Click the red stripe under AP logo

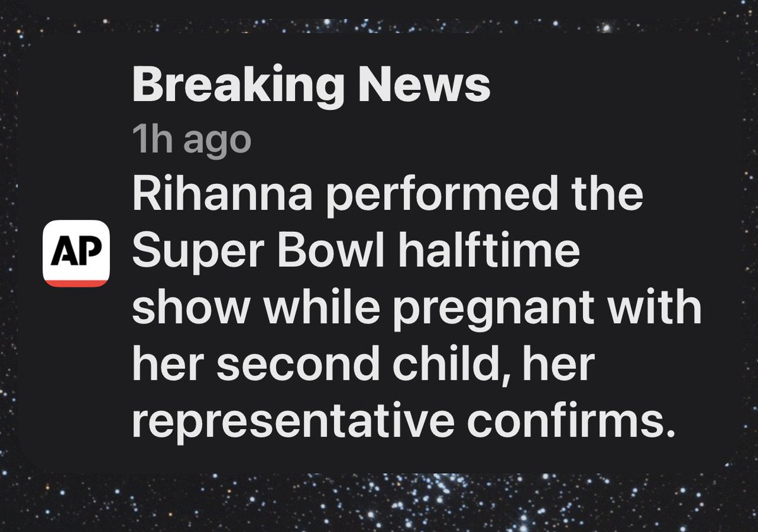tap(76, 283)
